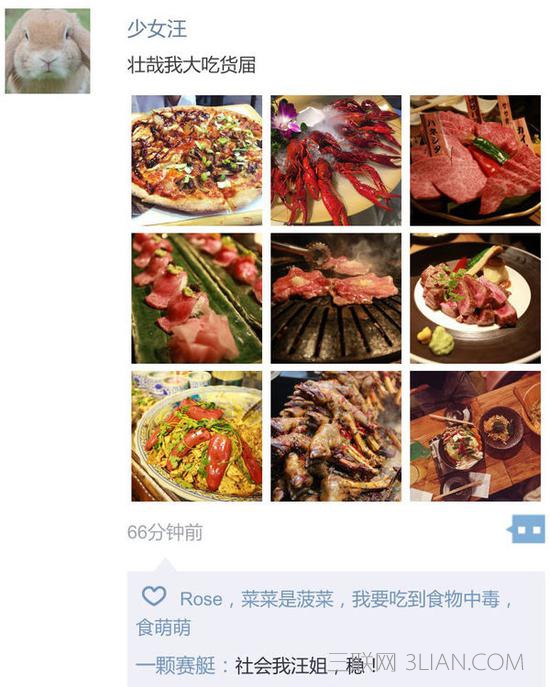Open the wooden table meal photo
Image resolution: width=550 pixels, height=687 pixels.
pos(475,436)
